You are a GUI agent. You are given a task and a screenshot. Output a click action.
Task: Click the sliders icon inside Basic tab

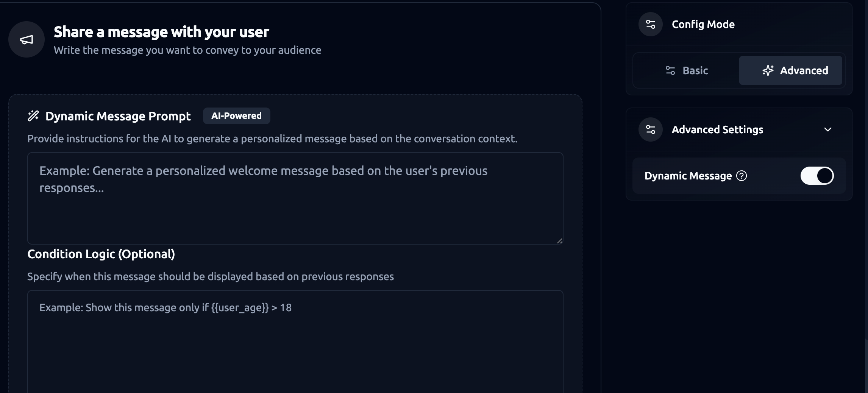(670, 70)
